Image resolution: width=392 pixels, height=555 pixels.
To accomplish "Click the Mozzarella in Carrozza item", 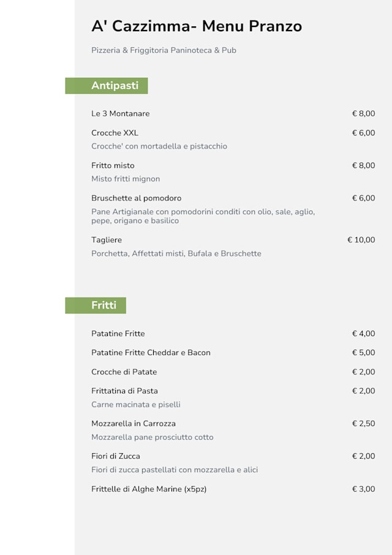I will point(134,423).
